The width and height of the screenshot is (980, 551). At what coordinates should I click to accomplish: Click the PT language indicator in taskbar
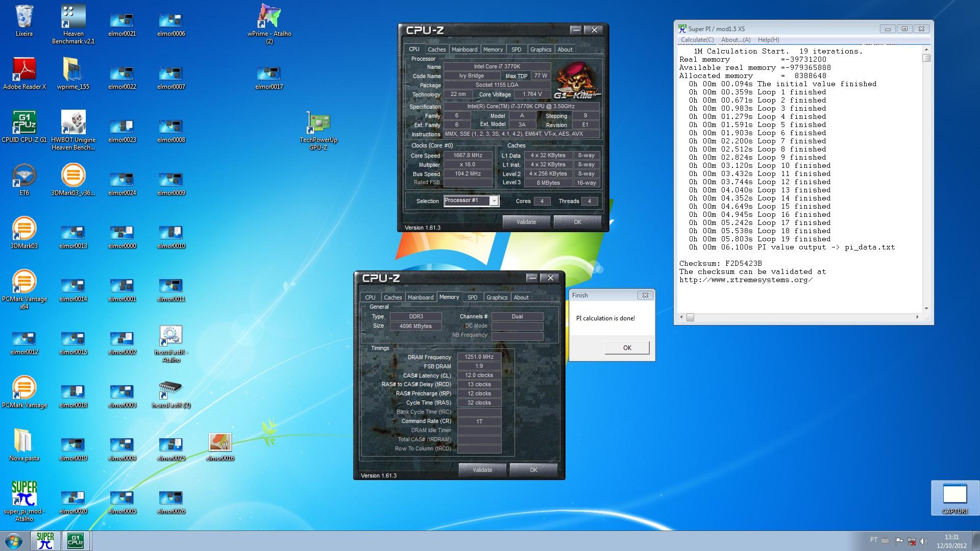tap(873, 540)
